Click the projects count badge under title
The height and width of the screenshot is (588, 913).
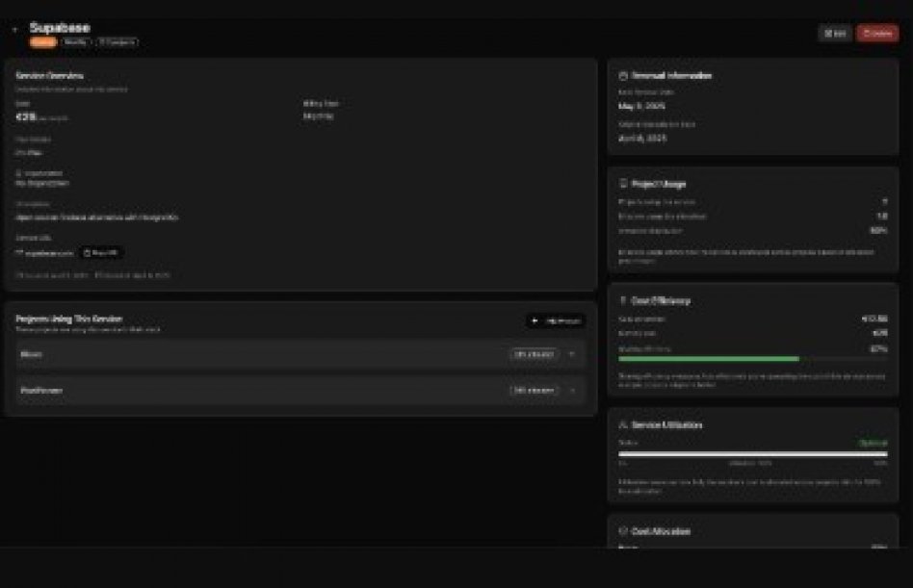click(x=117, y=42)
